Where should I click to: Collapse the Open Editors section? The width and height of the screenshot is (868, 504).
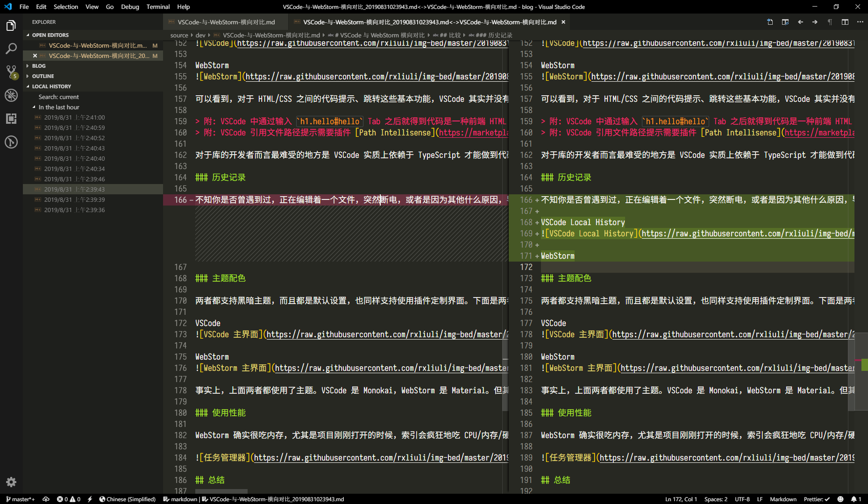(93, 35)
